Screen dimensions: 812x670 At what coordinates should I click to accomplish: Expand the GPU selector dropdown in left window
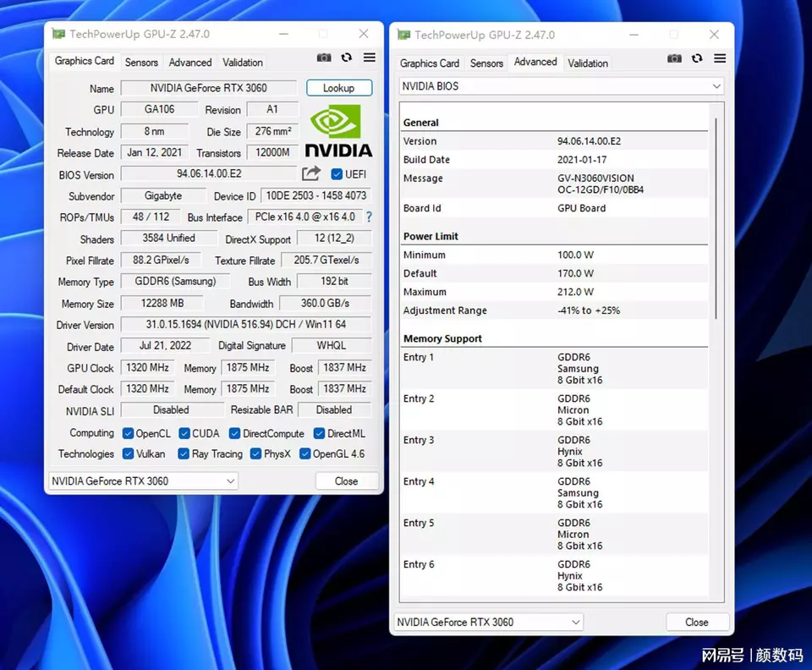point(143,481)
